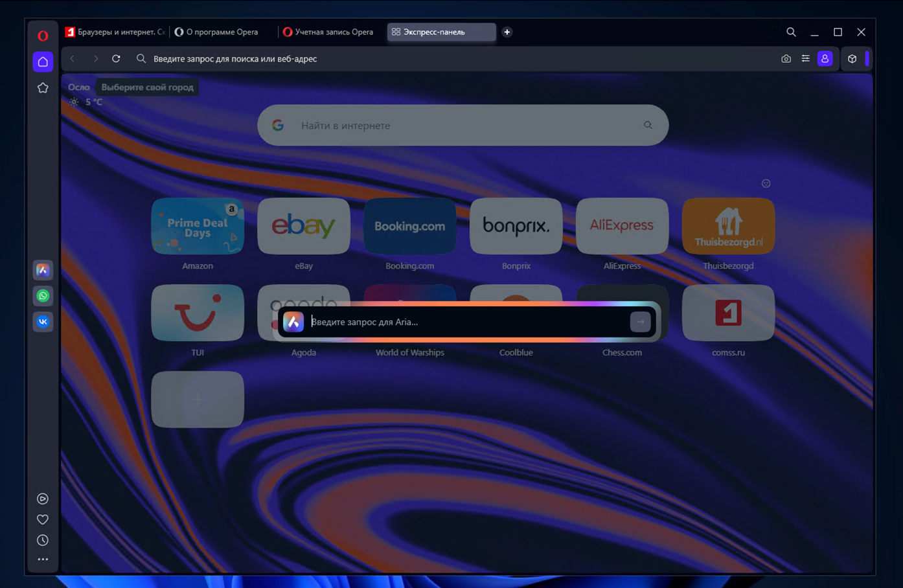Search open tabs with magnifier icon
Screen dimensions: 903x588
pyautogui.click(x=791, y=32)
